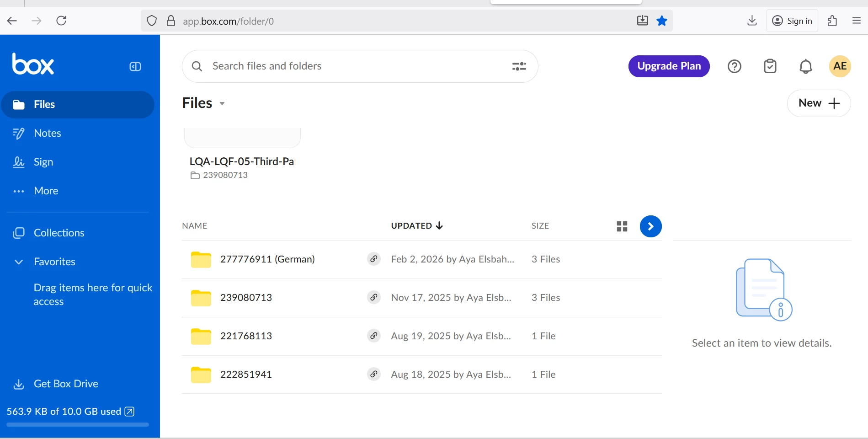868x439 pixels.
Task: Click shared link icon for 239080713 row
Action: 374,297
